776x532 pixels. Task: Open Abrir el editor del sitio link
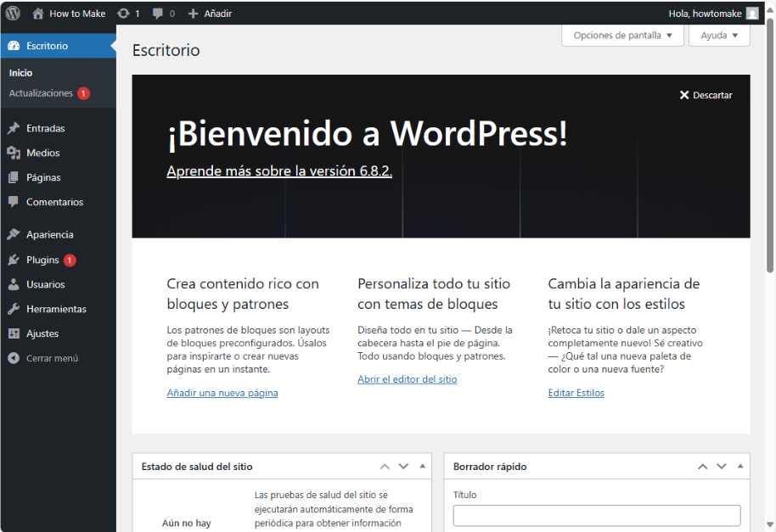[407, 380]
